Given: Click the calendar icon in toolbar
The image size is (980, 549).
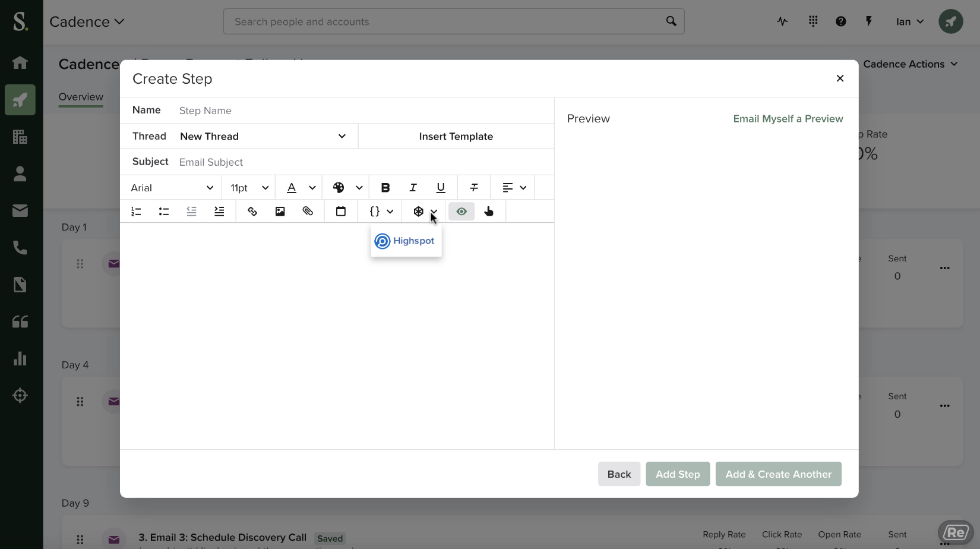Looking at the screenshot, I should [341, 212].
